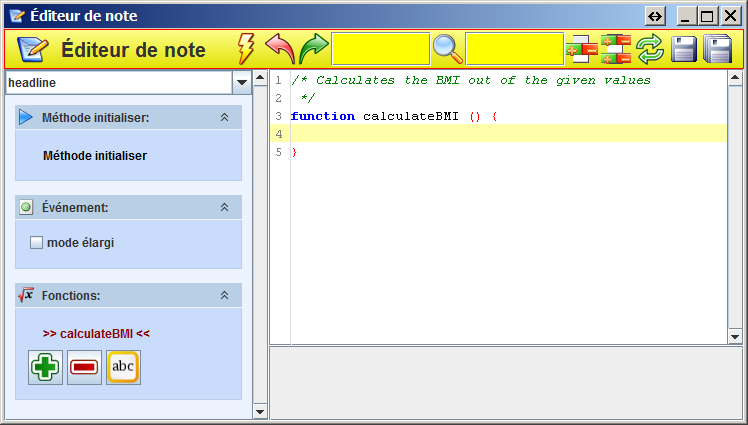The image size is (748, 425).
Task: Click the double floppy disk save-all icon
Action: click(x=718, y=49)
